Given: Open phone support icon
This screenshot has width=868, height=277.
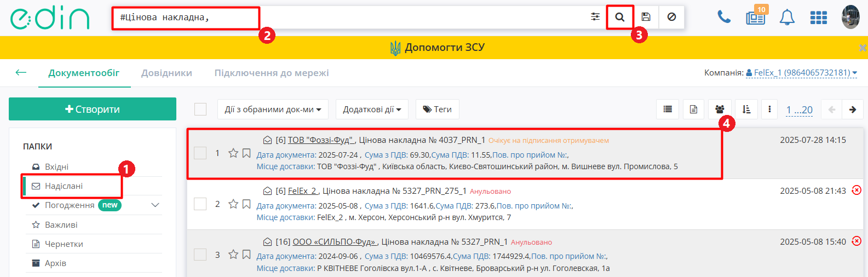Looking at the screenshot, I should [724, 18].
